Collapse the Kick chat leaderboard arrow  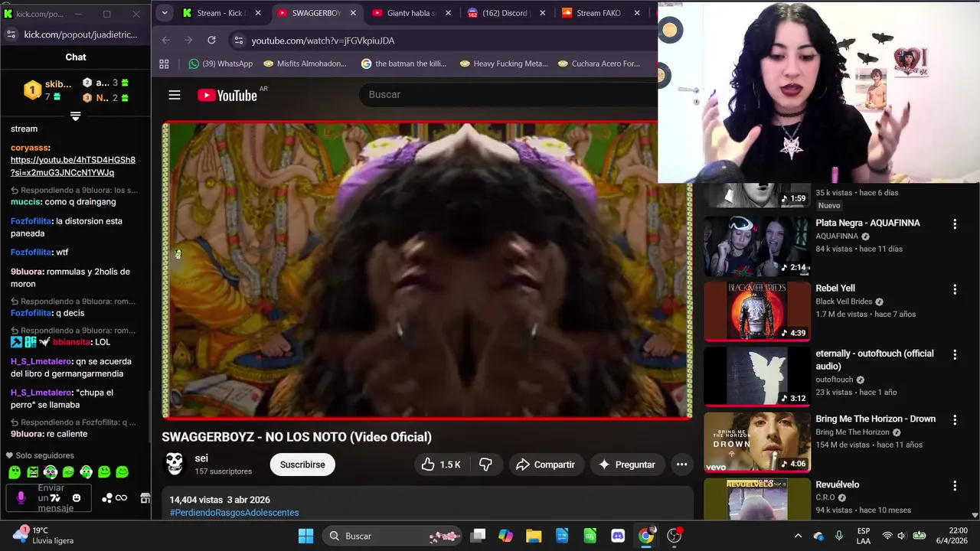75,116
